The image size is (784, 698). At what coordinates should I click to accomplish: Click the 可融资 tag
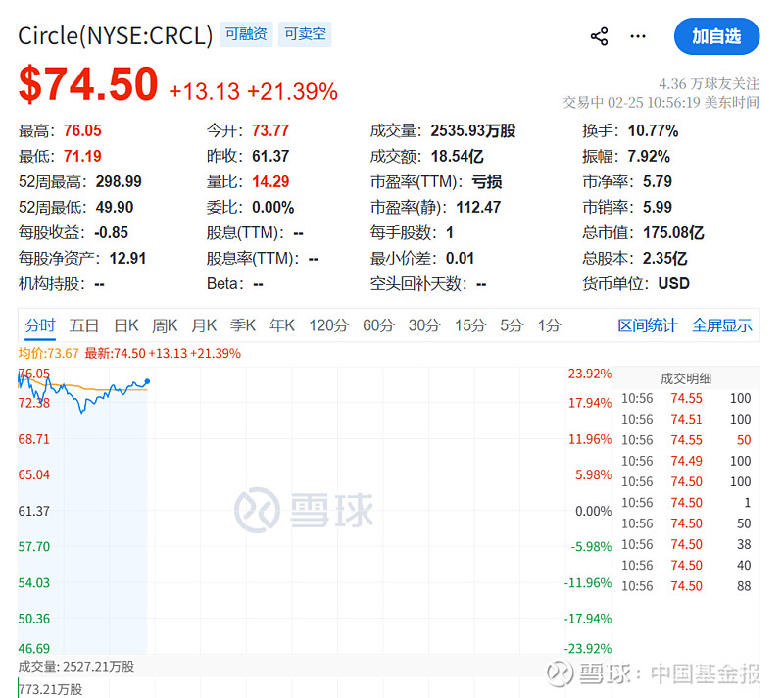[x=245, y=33]
